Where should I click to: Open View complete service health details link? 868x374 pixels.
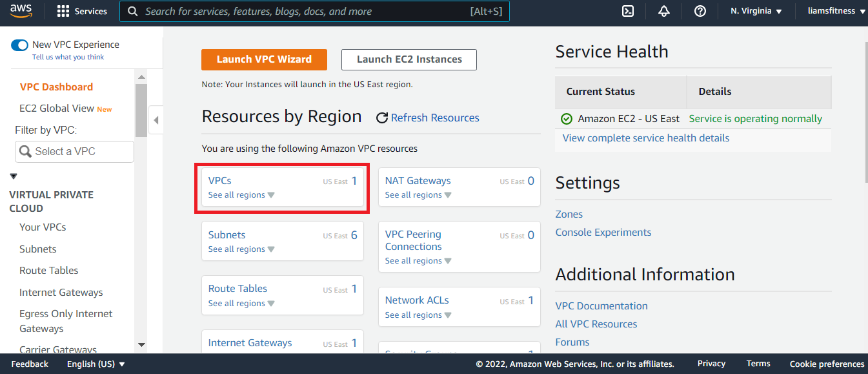click(645, 138)
